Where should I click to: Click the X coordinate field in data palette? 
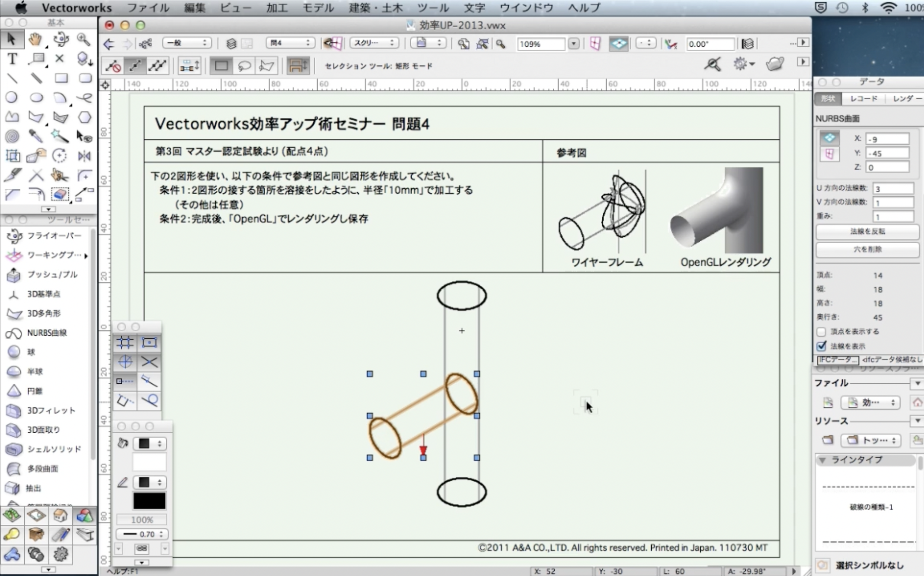887,139
